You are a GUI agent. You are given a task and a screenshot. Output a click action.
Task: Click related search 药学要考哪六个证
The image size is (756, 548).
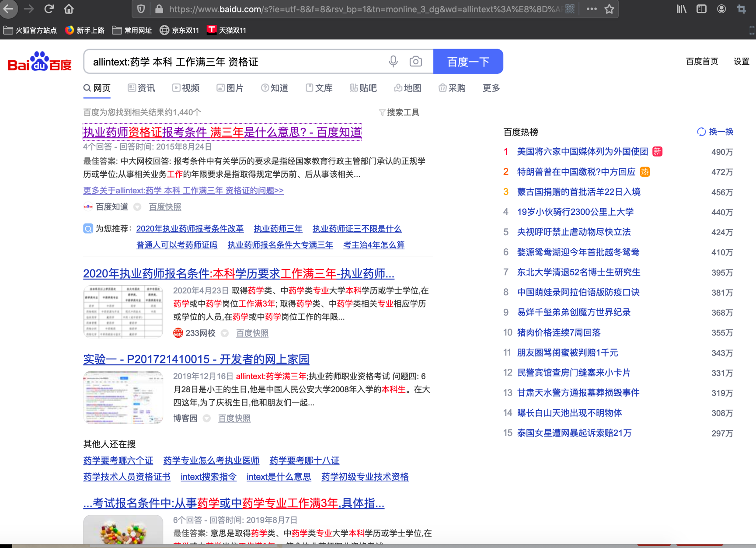pos(118,461)
